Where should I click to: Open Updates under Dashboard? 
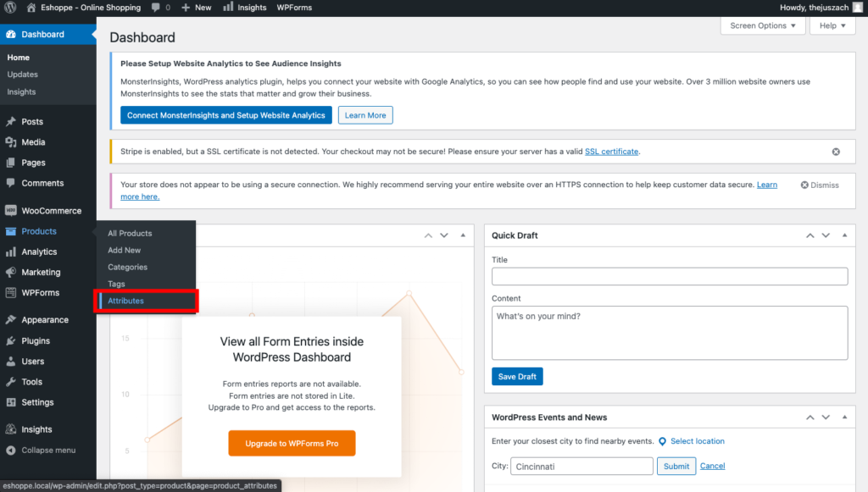click(x=23, y=74)
